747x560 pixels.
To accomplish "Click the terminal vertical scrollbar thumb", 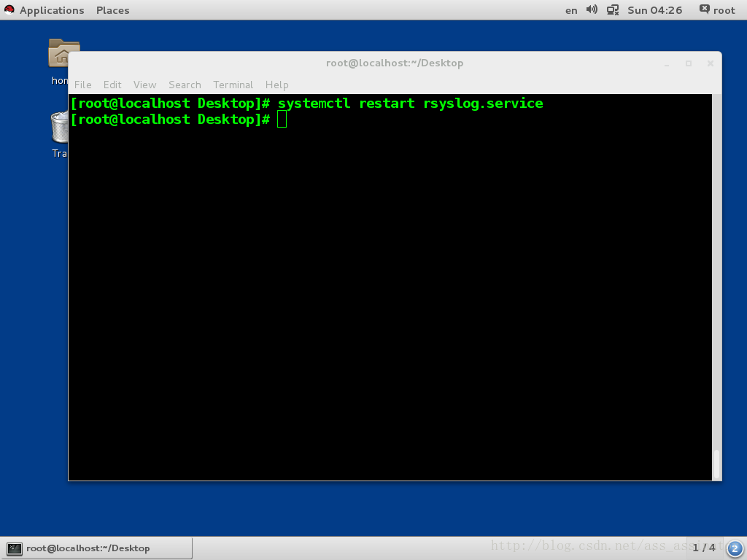I will (x=716, y=464).
